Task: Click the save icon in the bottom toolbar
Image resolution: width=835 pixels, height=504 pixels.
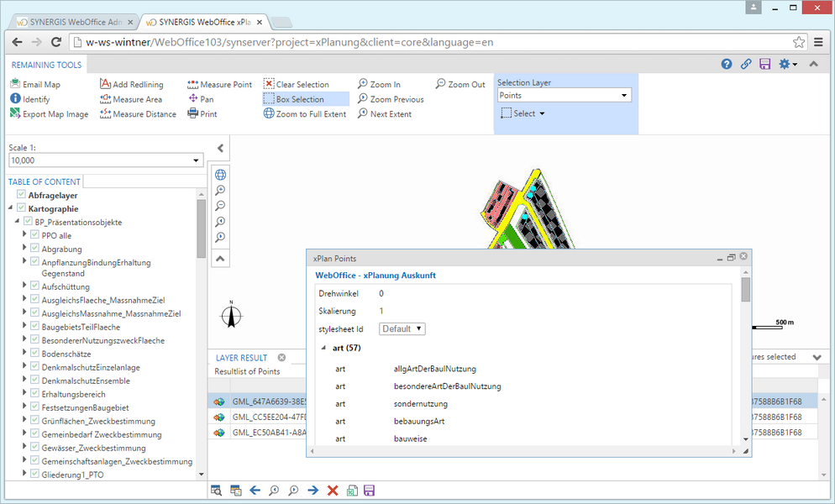Action: [368, 490]
